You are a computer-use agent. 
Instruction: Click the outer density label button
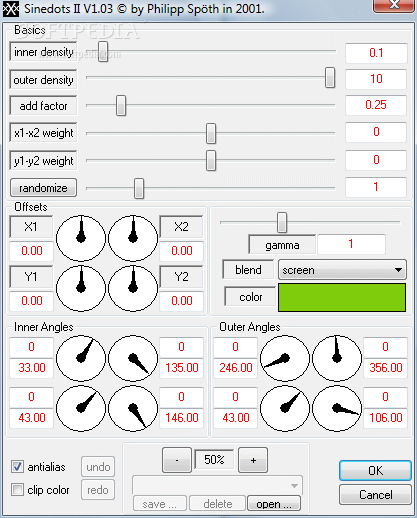pos(43,80)
